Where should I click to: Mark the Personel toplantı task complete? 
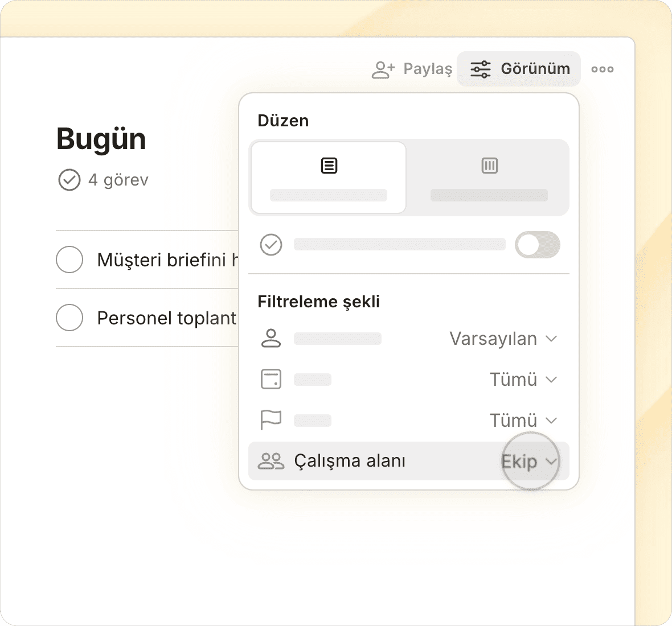pyautogui.click(x=69, y=318)
